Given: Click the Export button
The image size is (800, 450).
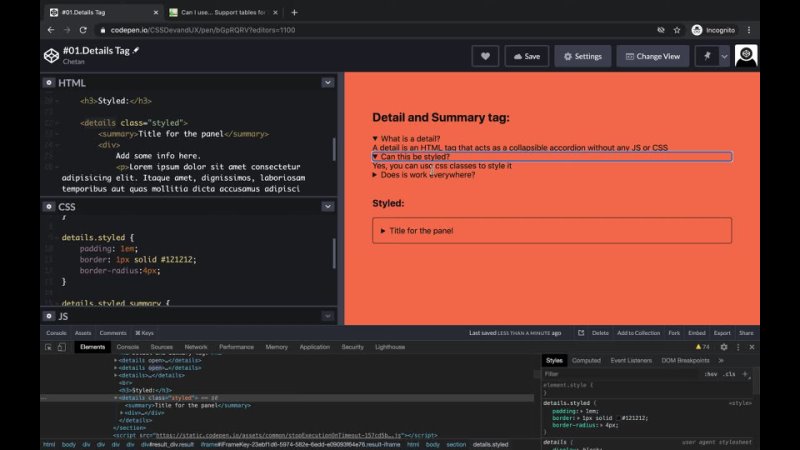Looking at the screenshot, I should (722, 333).
